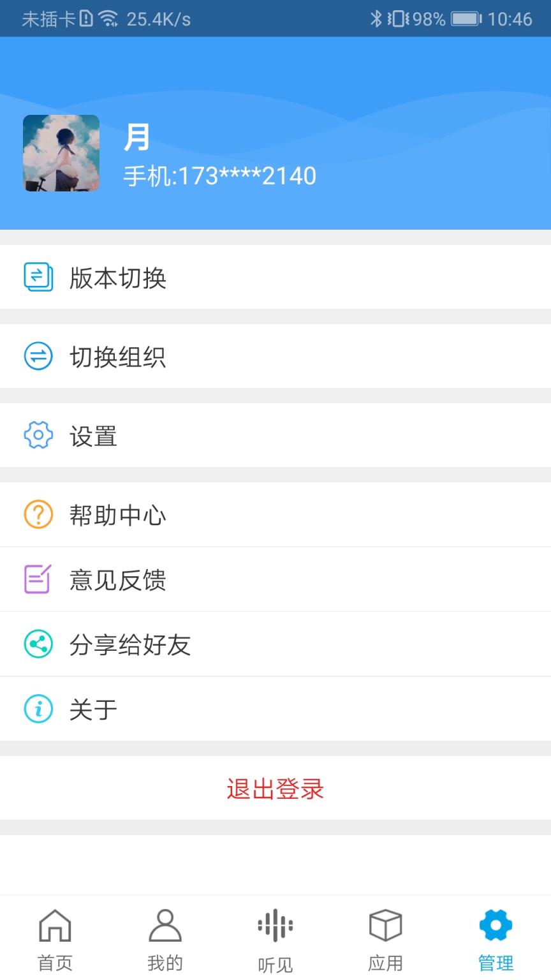The width and height of the screenshot is (551, 980).
Task: Click the 切换组织 organization switch icon
Action: pyautogui.click(x=38, y=357)
